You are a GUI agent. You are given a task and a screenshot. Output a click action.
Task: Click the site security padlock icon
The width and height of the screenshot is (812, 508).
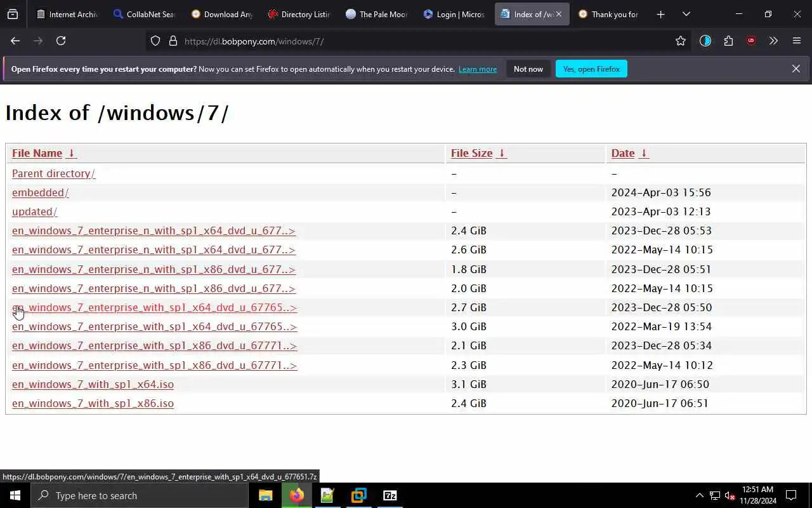click(173, 41)
